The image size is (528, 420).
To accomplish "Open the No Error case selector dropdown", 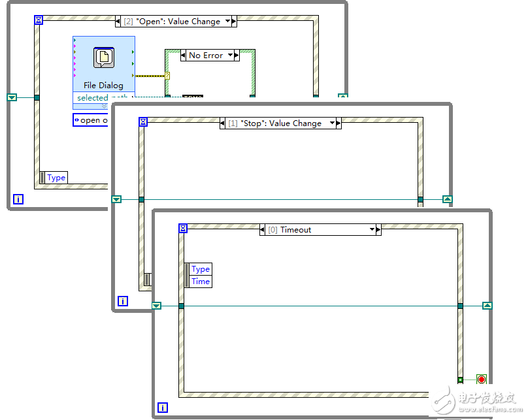I will [230, 55].
